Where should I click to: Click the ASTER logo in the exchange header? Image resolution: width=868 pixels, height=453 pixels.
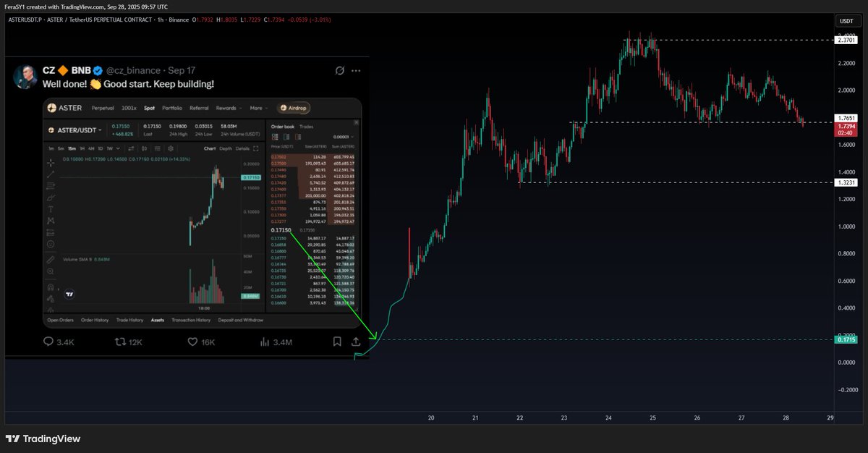point(64,108)
